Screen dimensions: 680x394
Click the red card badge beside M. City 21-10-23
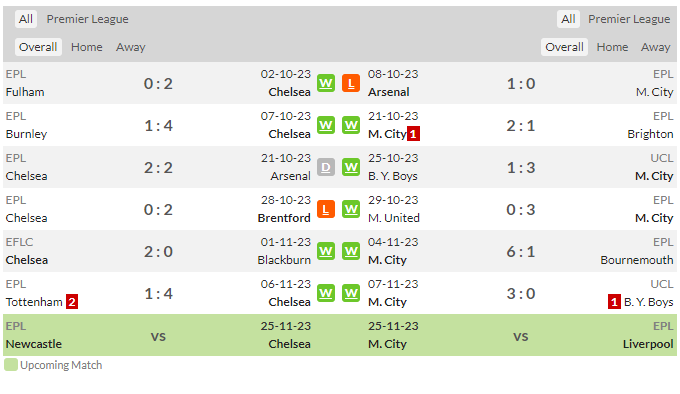coord(413,134)
